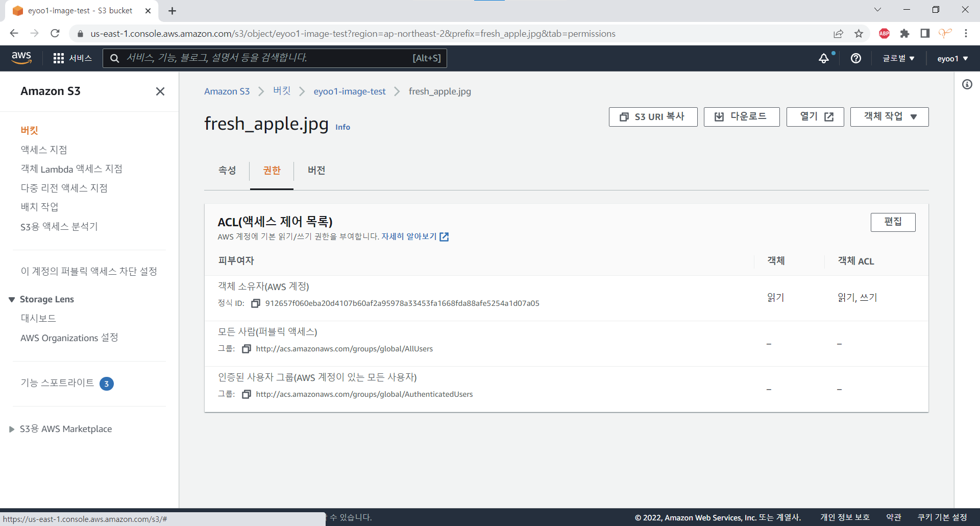The width and height of the screenshot is (980, 526).
Task: Bookmark this page with the star icon
Action: click(x=859, y=34)
